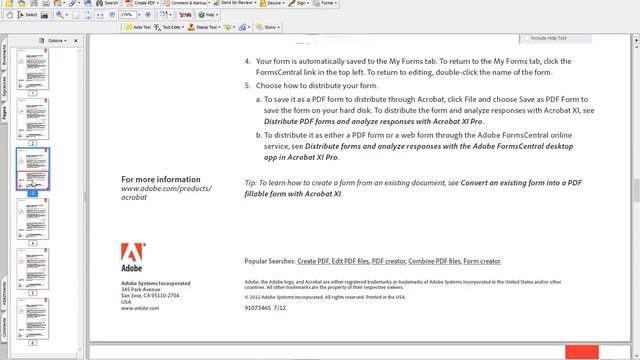Follow the Form creator link
The width and height of the screenshot is (640, 360).
click(482, 261)
